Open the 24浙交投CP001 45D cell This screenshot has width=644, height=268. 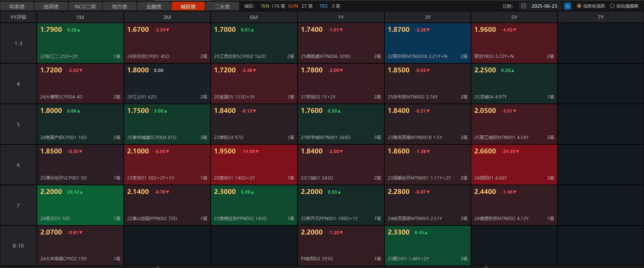167,43
